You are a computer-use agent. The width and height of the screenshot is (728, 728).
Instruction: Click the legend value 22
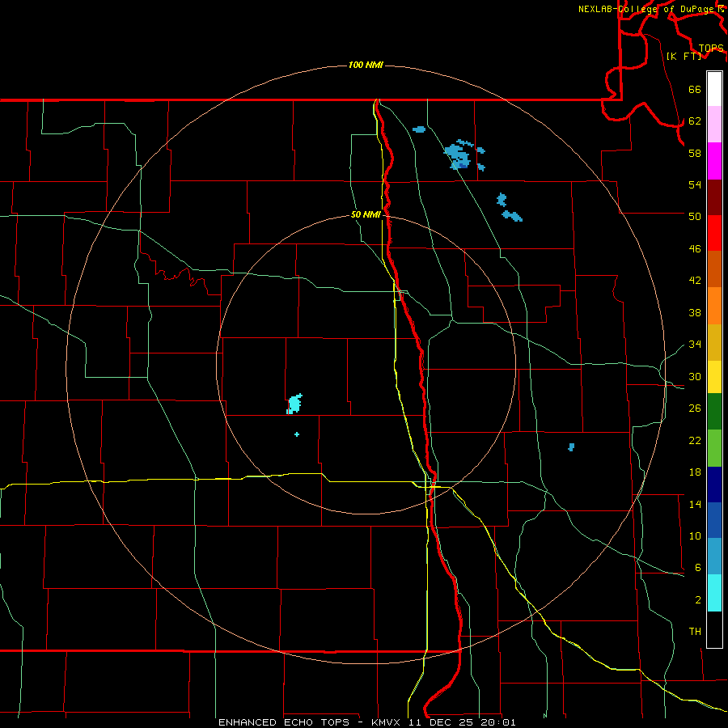pyautogui.click(x=695, y=440)
